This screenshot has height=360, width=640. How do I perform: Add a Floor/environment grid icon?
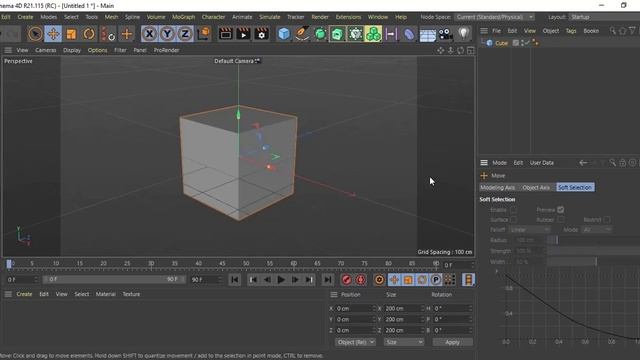tap(427, 35)
